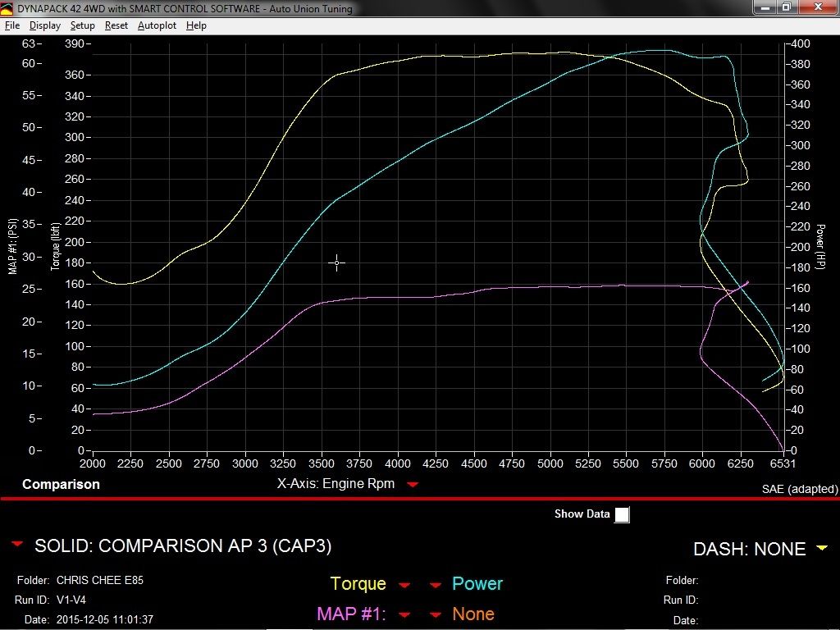Screen dimensions: 840x630
Task: Click the 4000 RPM axis label
Action: pos(398,463)
